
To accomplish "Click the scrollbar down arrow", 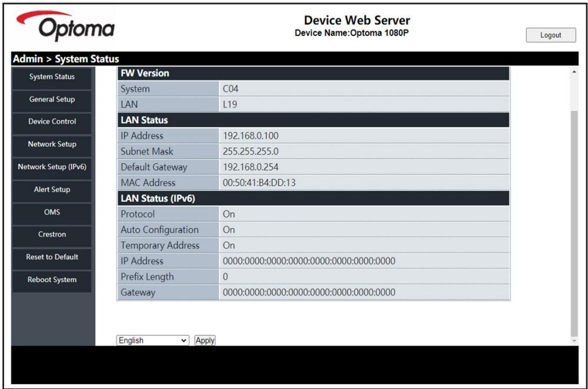I will (x=574, y=341).
